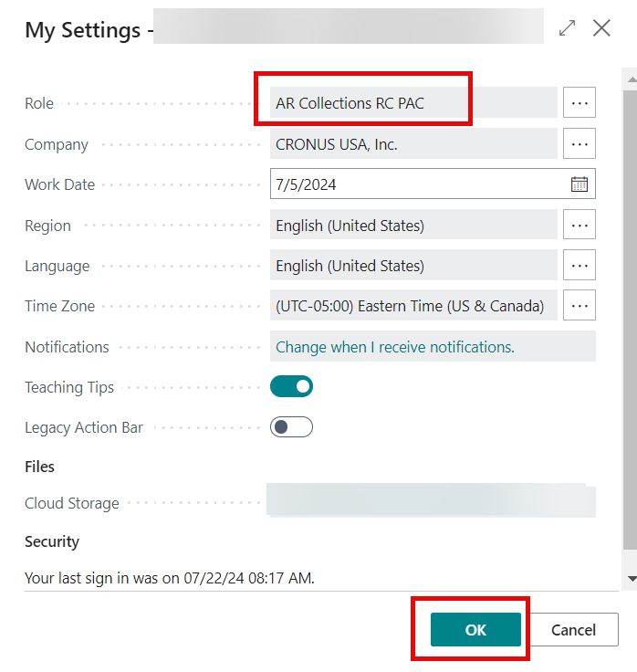
Task: Open the Language lookup ellipsis button
Action: [580, 266]
